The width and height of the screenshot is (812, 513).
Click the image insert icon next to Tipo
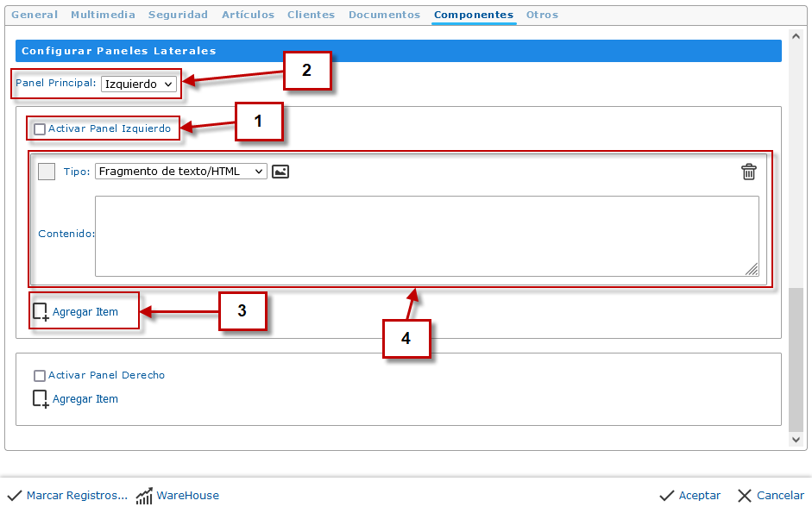(280, 172)
